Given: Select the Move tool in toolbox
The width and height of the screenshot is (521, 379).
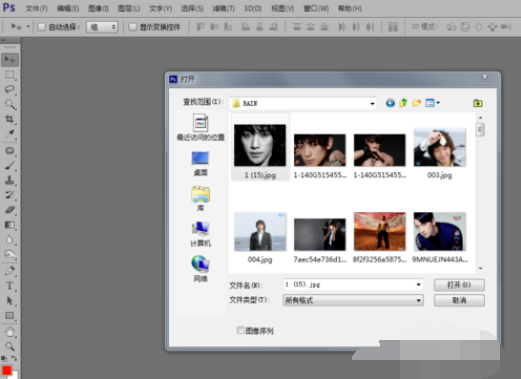Looking at the screenshot, I should (x=10, y=60).
